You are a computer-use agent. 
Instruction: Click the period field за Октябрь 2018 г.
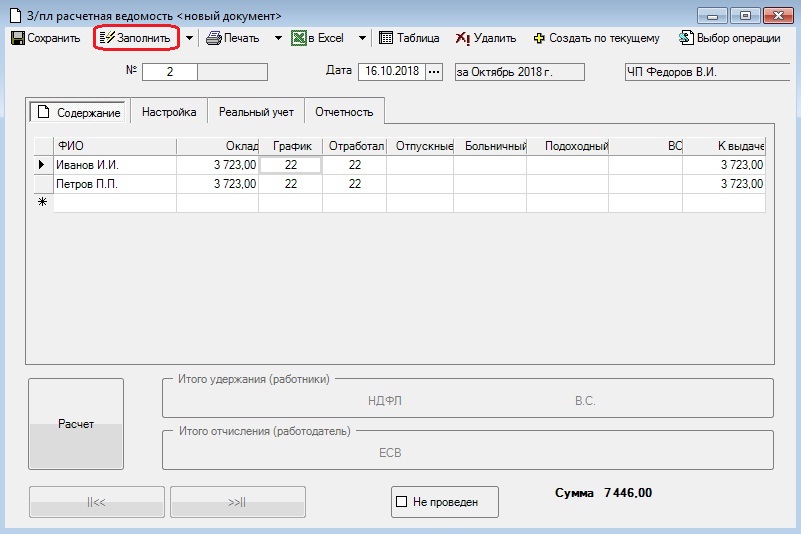tap(520, 72)
